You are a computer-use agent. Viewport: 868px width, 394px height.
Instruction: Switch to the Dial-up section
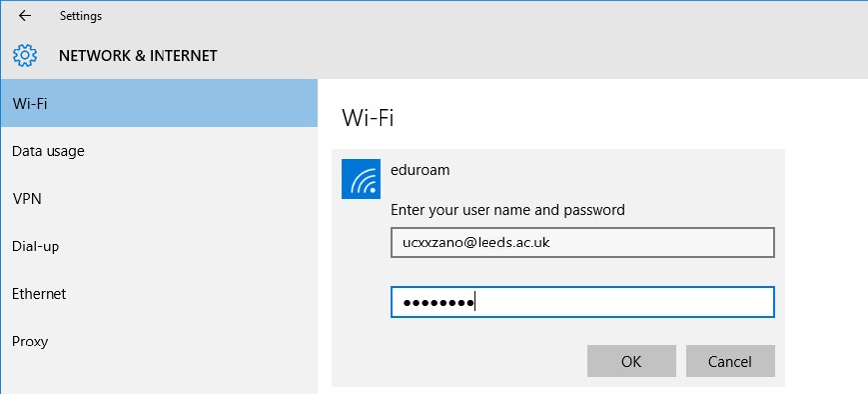160,246
